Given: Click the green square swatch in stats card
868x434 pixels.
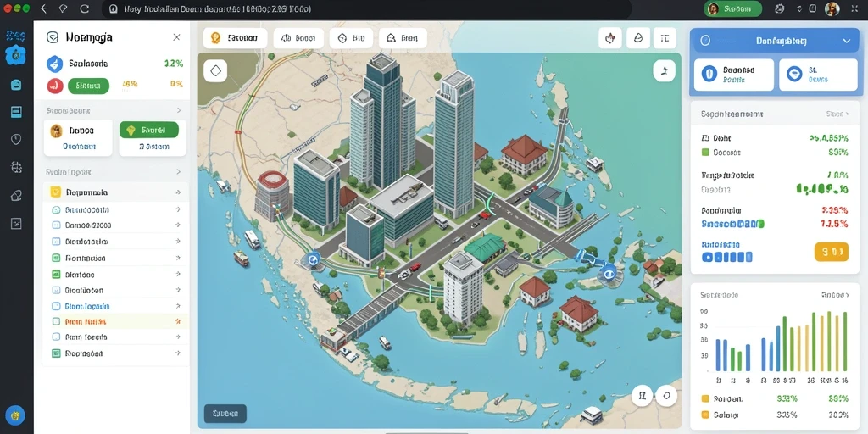Looking at the screenshot, I should (x=705, y=153).
